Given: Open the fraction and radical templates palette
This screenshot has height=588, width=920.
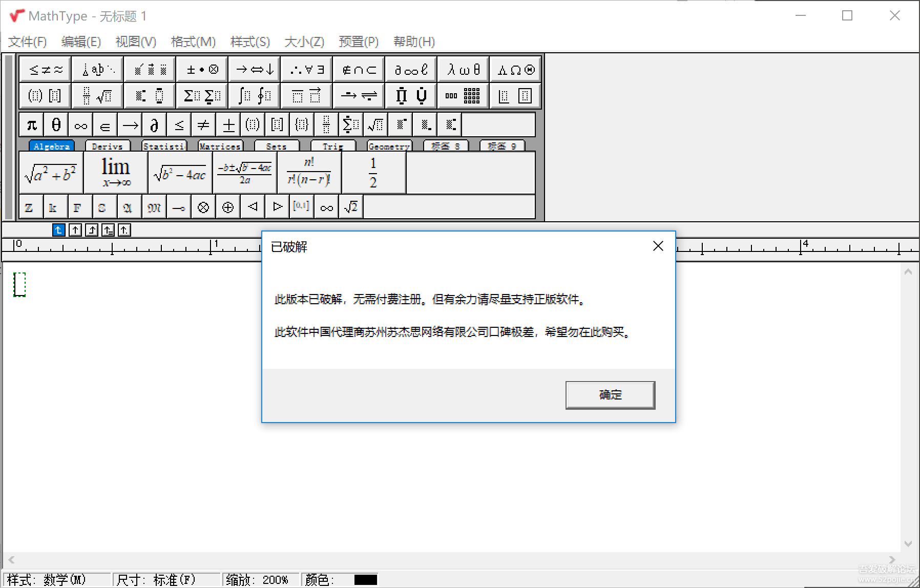Looking at the screenshot, I should click(x=97, y=96).
